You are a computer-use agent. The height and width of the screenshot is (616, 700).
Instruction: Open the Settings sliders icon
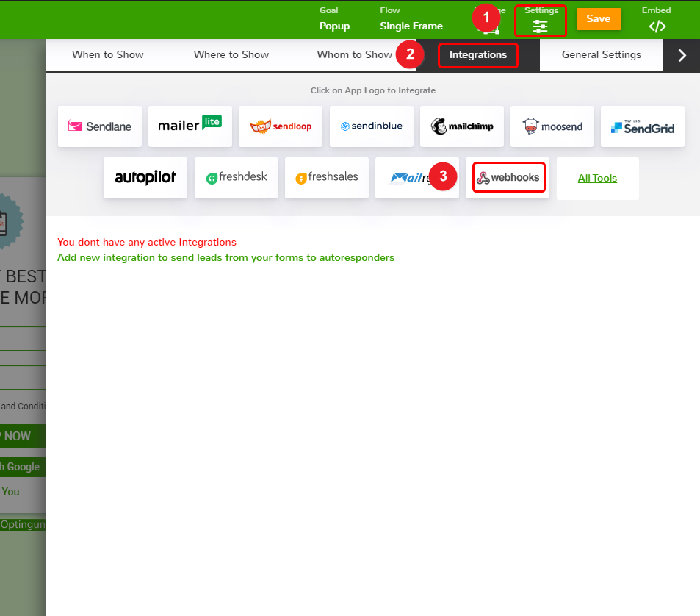tap(540, 26)
